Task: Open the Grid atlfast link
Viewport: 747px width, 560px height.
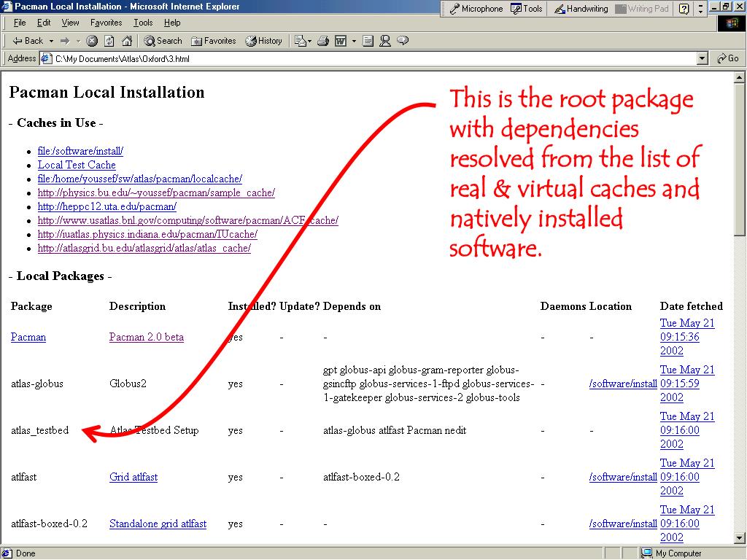Action: [x=133, y=477]
